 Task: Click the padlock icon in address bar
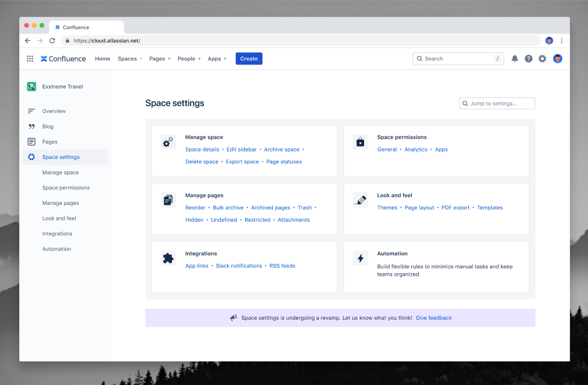(x=67, y=40)
